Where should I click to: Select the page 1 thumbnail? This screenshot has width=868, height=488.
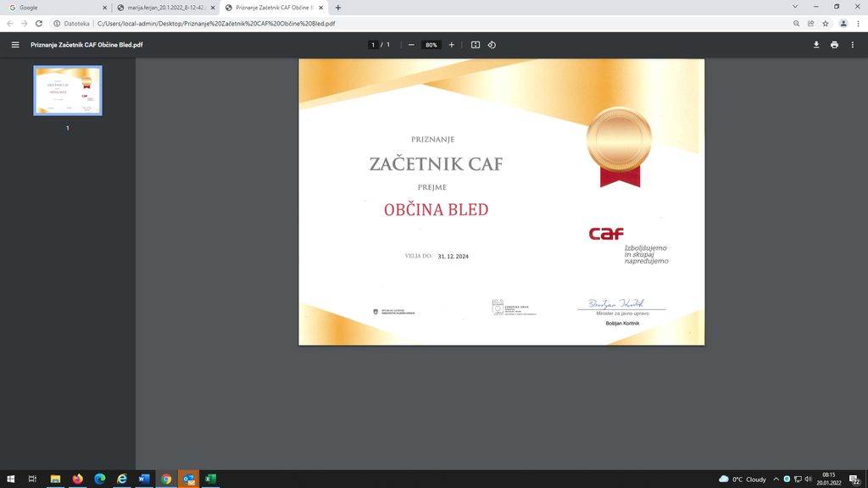click(68, 91)
